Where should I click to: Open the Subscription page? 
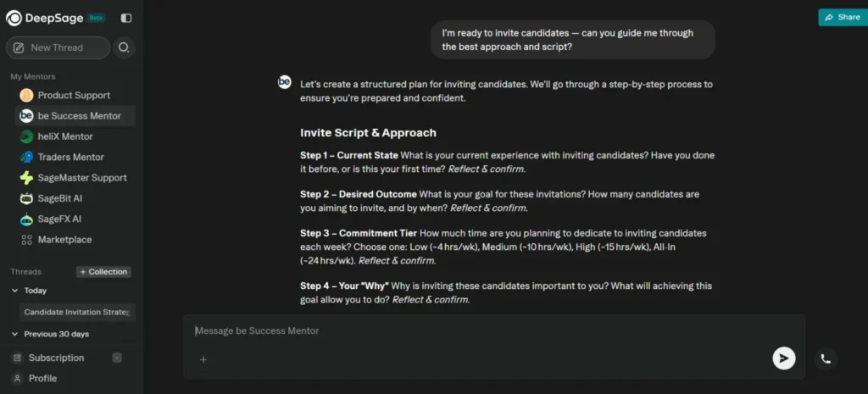point(56,358)
